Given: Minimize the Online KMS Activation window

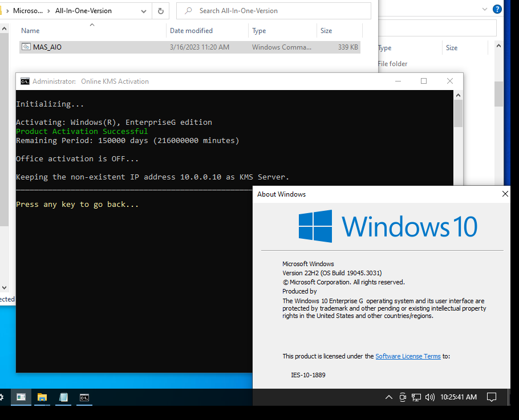Looking at the screenshot, I should click(x=398, y=81).
